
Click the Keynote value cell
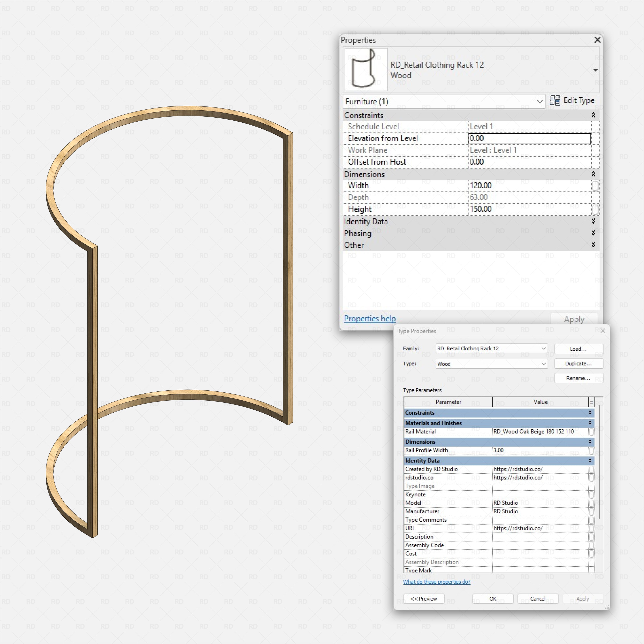pyautogui.click(x=540, y=495)
